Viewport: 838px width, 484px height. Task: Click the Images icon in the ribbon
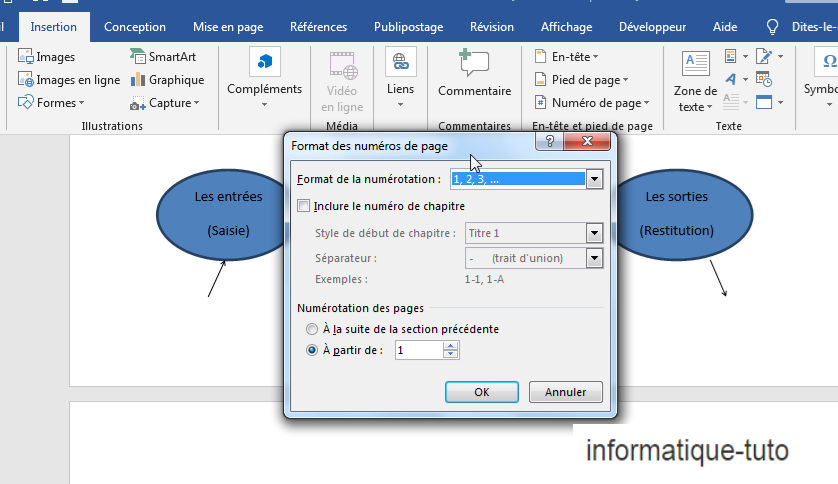click(26, 57)
